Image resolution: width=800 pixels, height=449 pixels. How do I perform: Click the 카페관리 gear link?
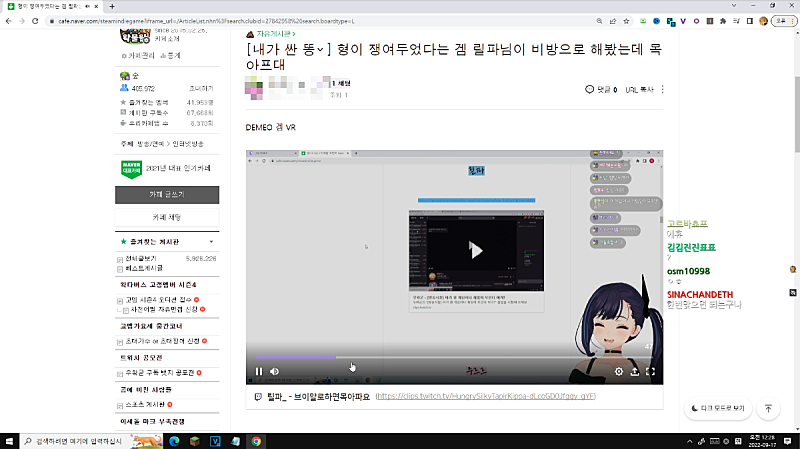[x=138, y=56]
